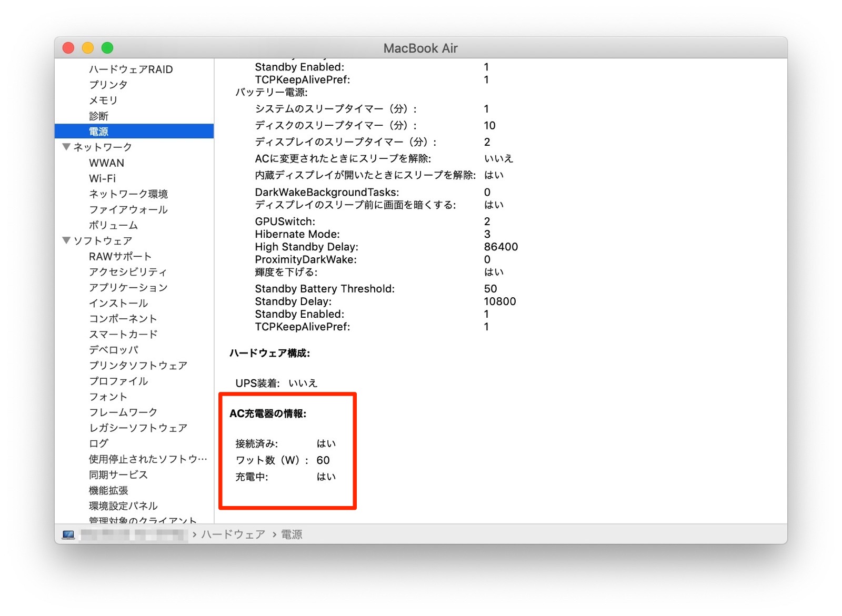
Task: Select Wi-Fi in the sidebar
Action: pos(102,178)
